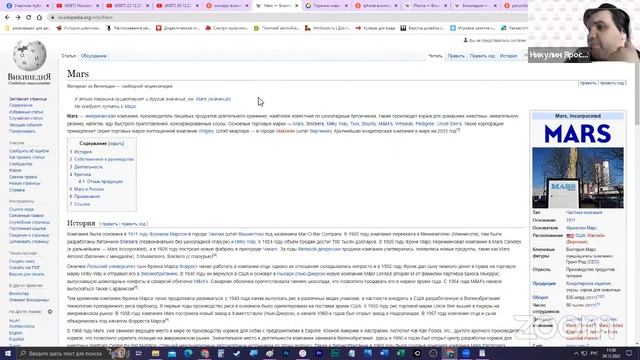Jump to Отзыв продукции in the contents
The width and height of the screenshot is (640, 360).
point(104,182)
